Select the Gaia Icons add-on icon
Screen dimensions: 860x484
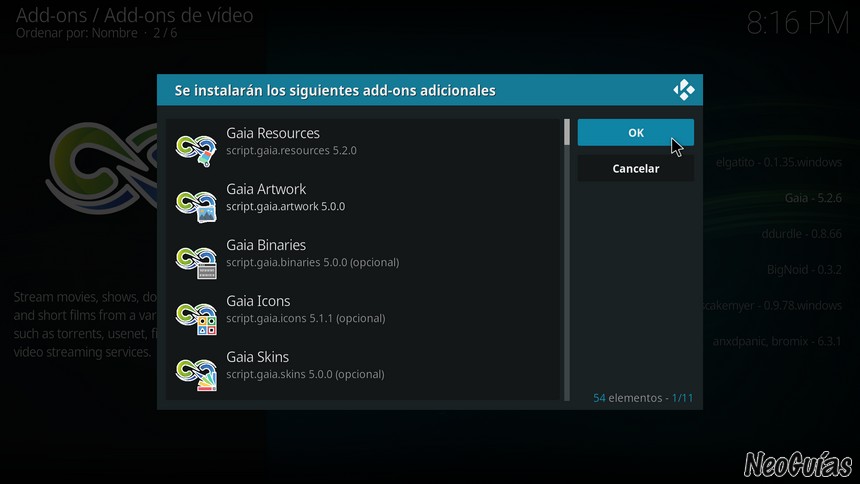[196, 318]
